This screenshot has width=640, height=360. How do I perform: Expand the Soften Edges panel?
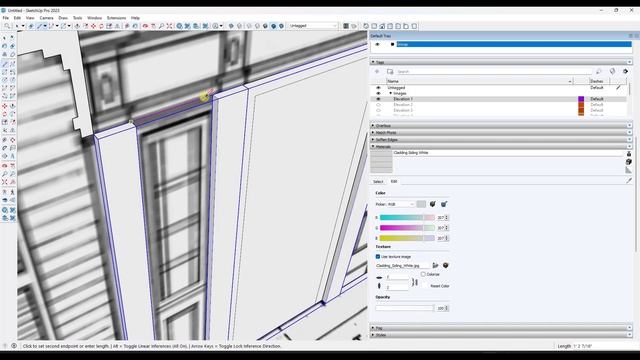point(373,140)
